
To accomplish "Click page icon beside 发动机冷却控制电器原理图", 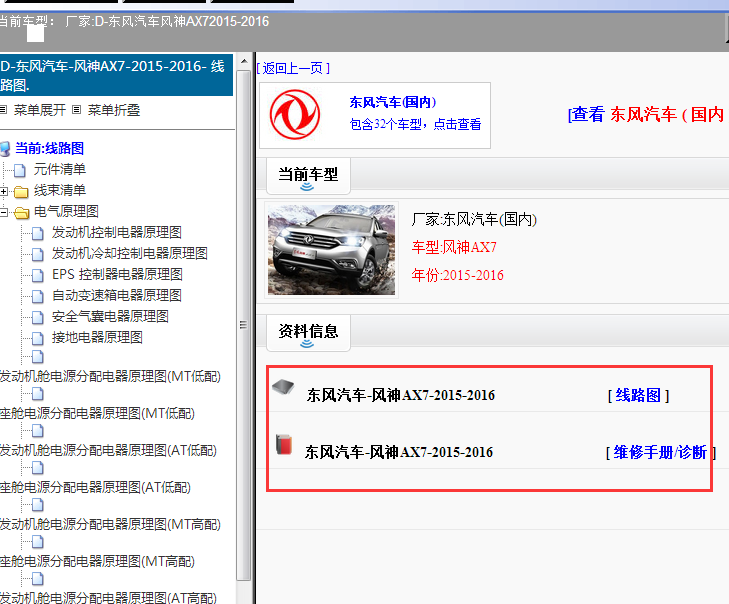I will [x=38, y=254].
